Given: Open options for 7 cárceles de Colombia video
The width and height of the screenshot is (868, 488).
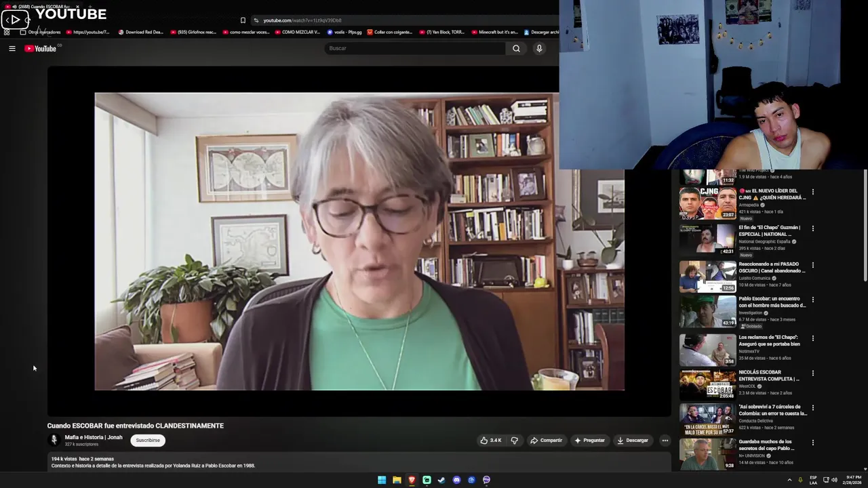Looking at the screenshot, I should click(x=812, y=408).
